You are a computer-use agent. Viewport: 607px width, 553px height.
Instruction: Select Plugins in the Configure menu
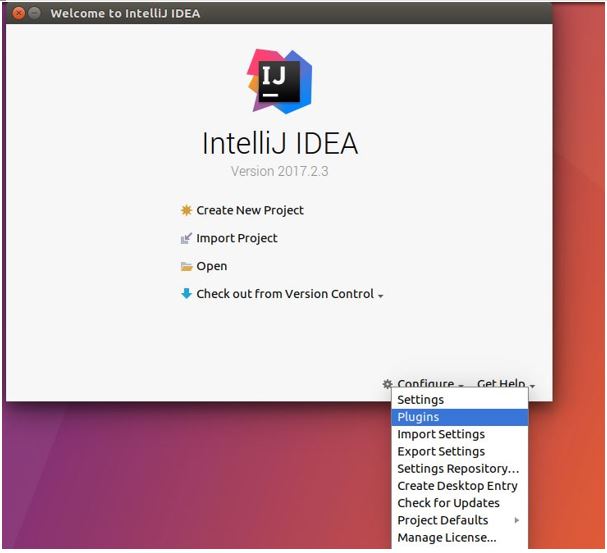coord(460,417)
